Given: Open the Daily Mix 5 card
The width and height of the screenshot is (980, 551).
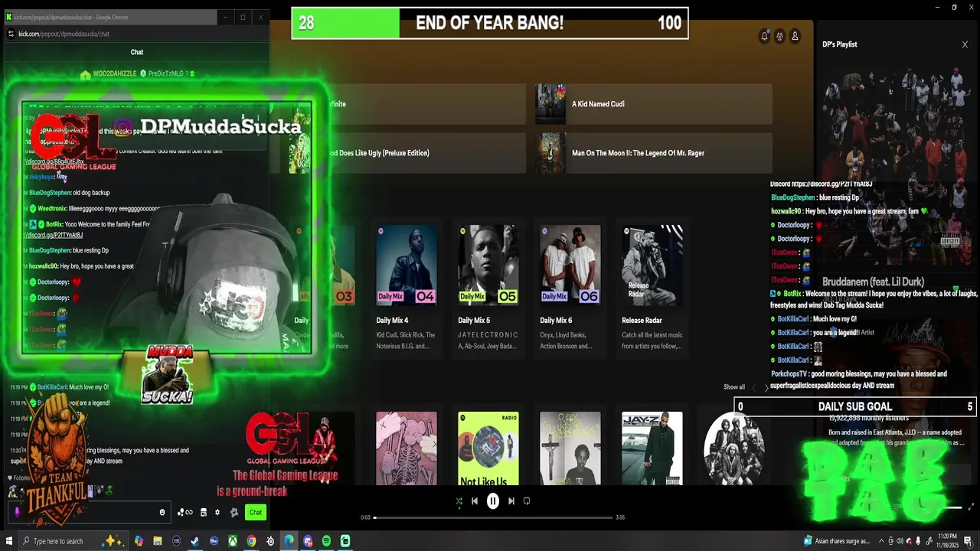Looking at the screenshot, I should [488, 288].
